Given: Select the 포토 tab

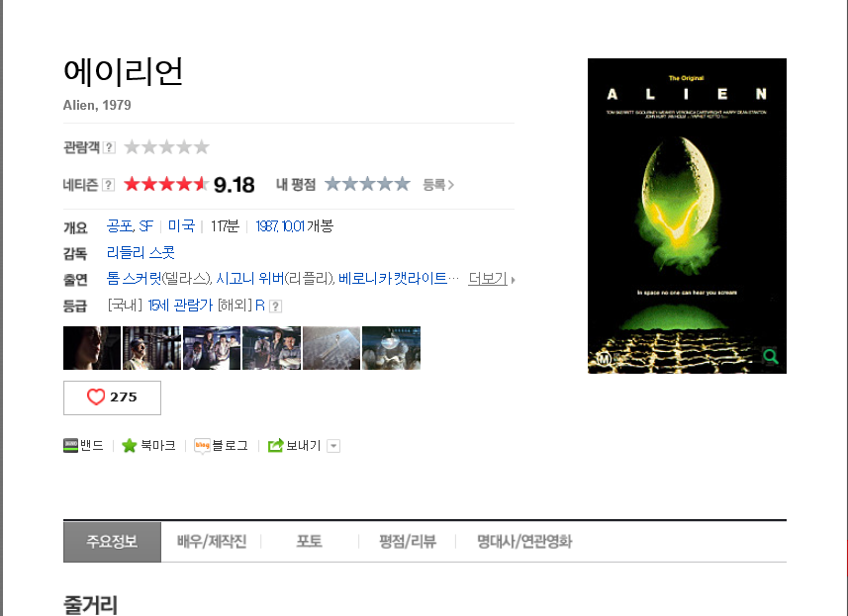Looking at the screenshot, I should point(310,542).
